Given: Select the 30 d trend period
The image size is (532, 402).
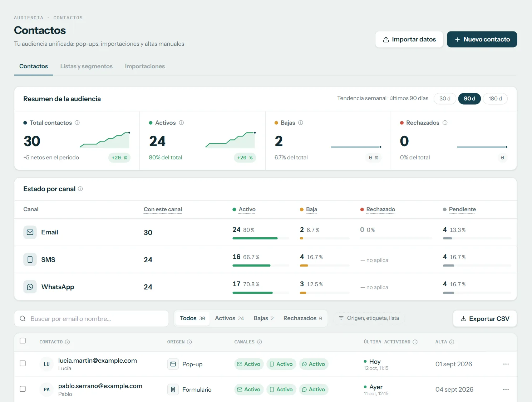Looking at the screenshot, I should [445, 99].
